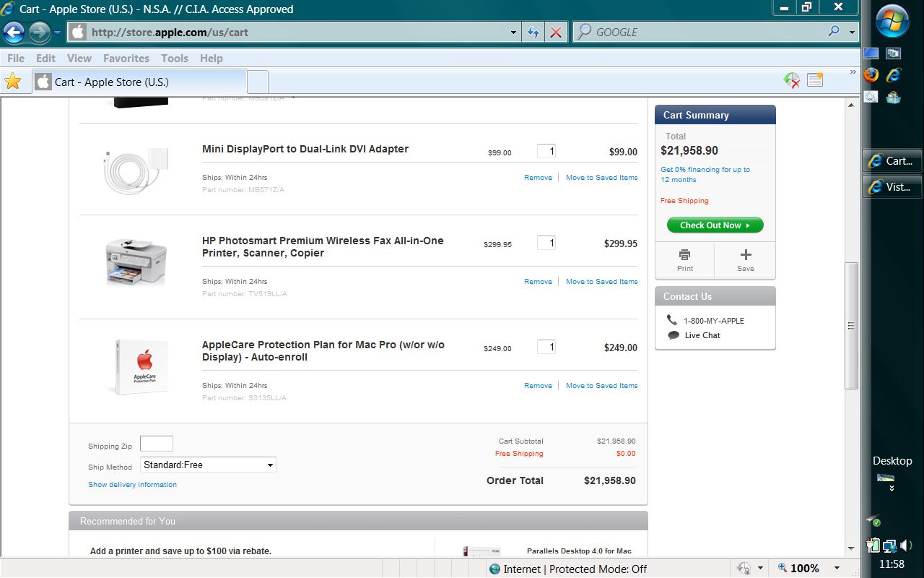
Task: Click the zoom magnifier icon in status bar
Action: [783, 569]
